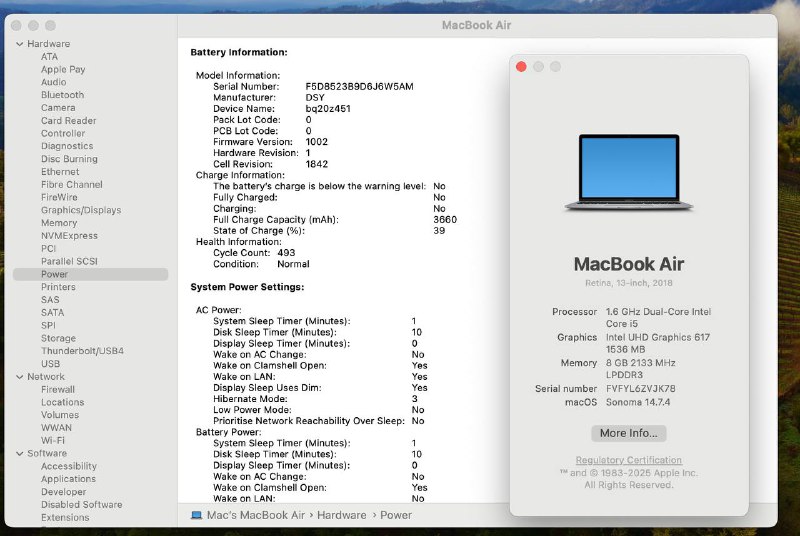Click Power in the path bar
The height and width of the screenshot is (536, 800).
click(x=396, y=515)
